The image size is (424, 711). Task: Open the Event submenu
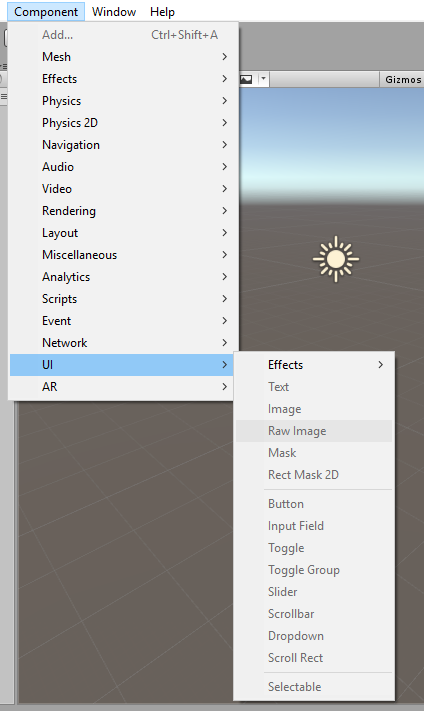pyautogui.click(x=122, y=321)
